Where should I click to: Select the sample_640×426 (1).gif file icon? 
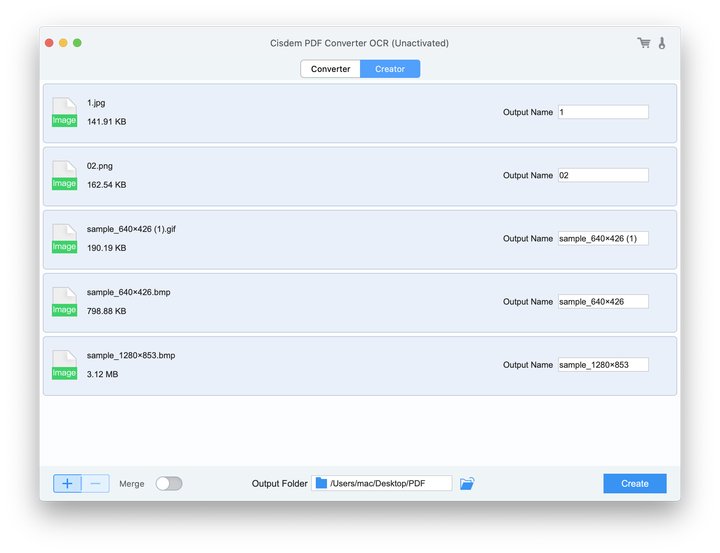64,238
